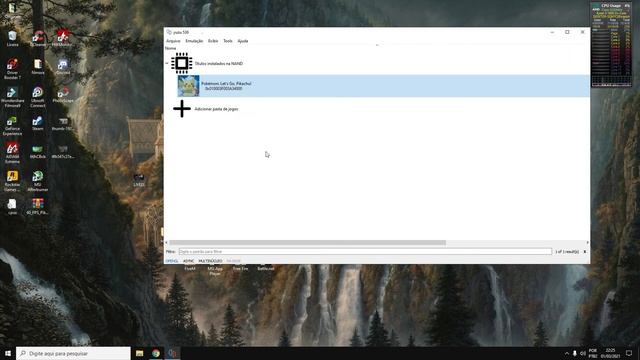This screenshot has width=640, height=360.
Task: Open the AIDA64 Extreme desktop shortcut
Action: (12, 153)
